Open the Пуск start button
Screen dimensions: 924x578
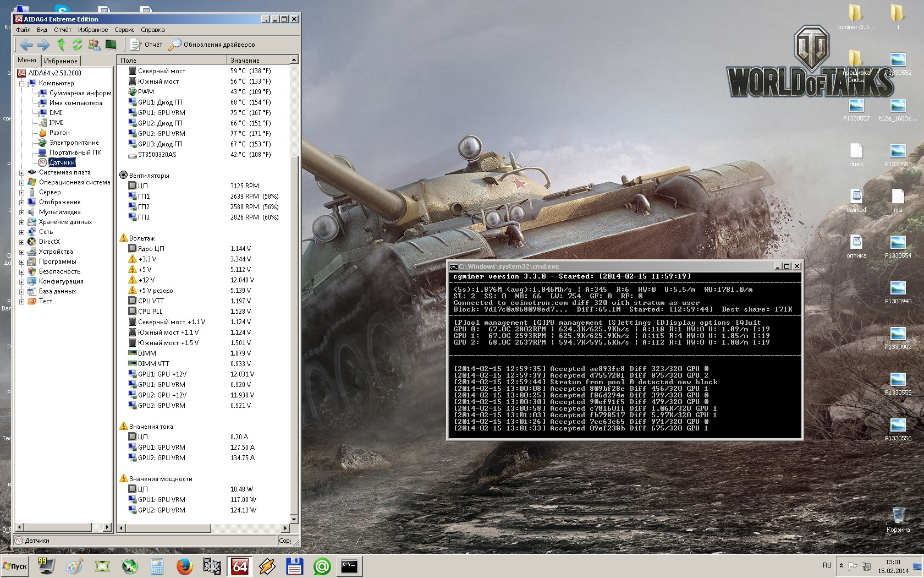(x=15, y=566)
